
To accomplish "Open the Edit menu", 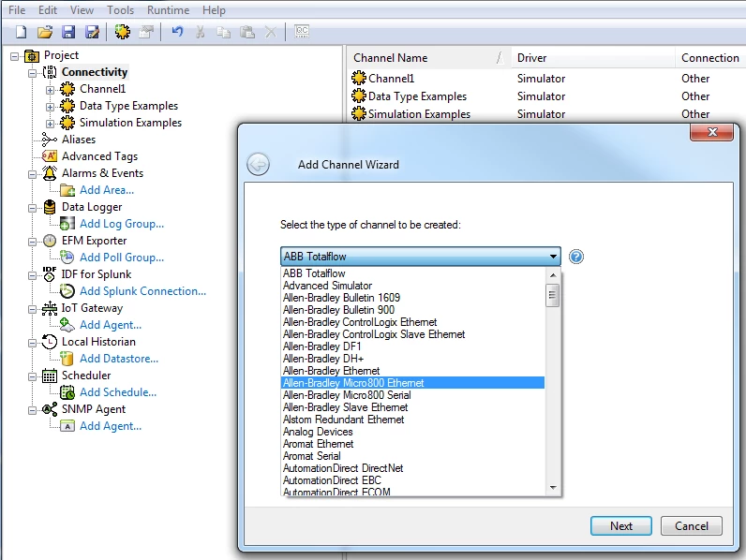I will [48, 10].
